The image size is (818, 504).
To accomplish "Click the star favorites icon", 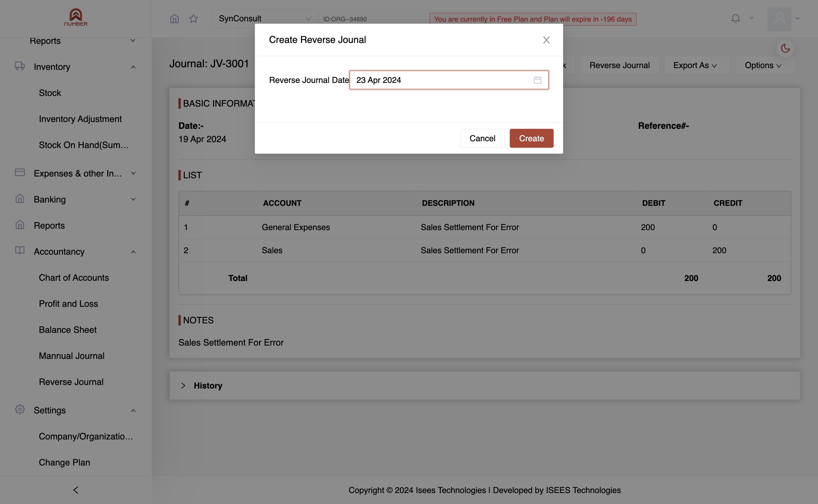I will pos(194,19).
